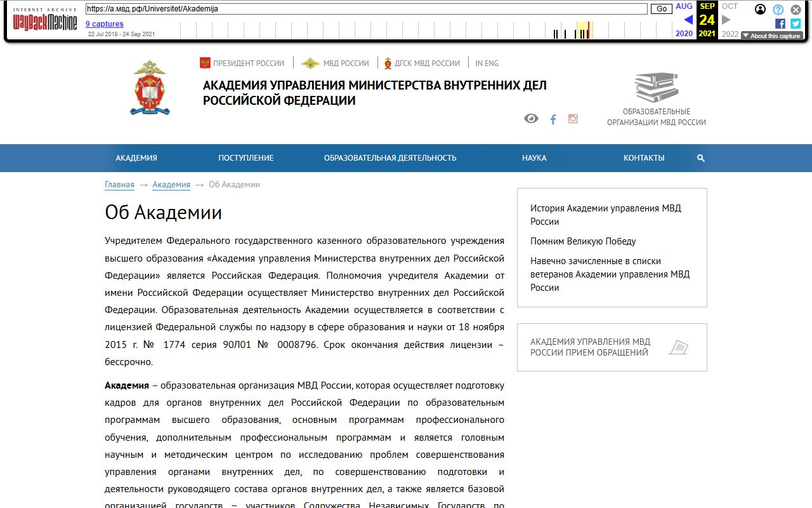Open АКАДЕМИЯ УПРАВЛЕНИЯ МВД РОССИИ ПРИЕМ ОБРАЩЕНИЙ

click(612, 347)
